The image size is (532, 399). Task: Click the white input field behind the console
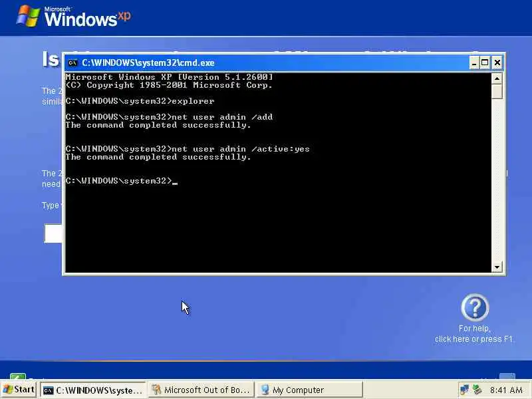pyautogui.click(x=53, y=233)
